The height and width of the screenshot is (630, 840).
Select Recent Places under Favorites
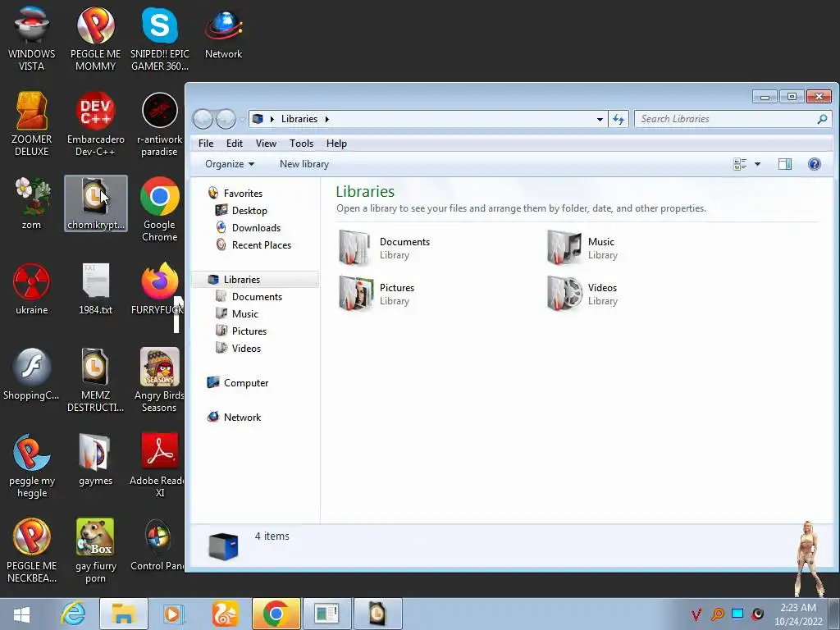pyautogui.click(x=254, y=244)
